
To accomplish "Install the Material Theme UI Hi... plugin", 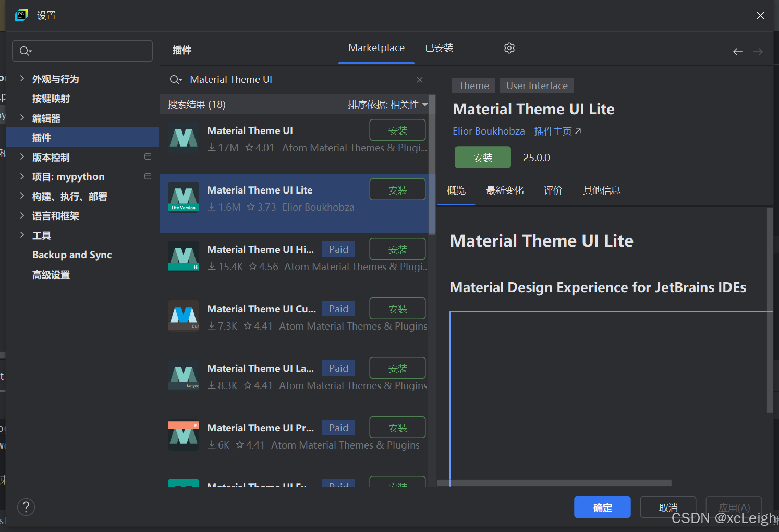I will click(398, 249).
